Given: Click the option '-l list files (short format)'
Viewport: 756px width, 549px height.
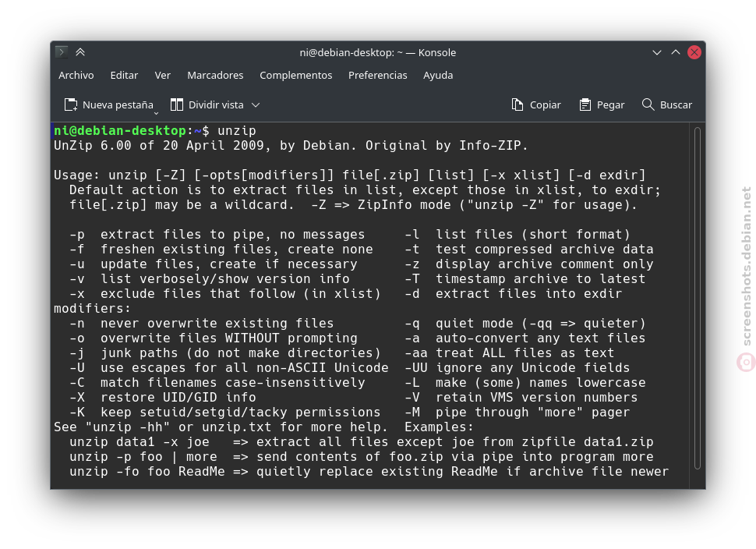Looking at the screenshot, I should pos(518,235).
